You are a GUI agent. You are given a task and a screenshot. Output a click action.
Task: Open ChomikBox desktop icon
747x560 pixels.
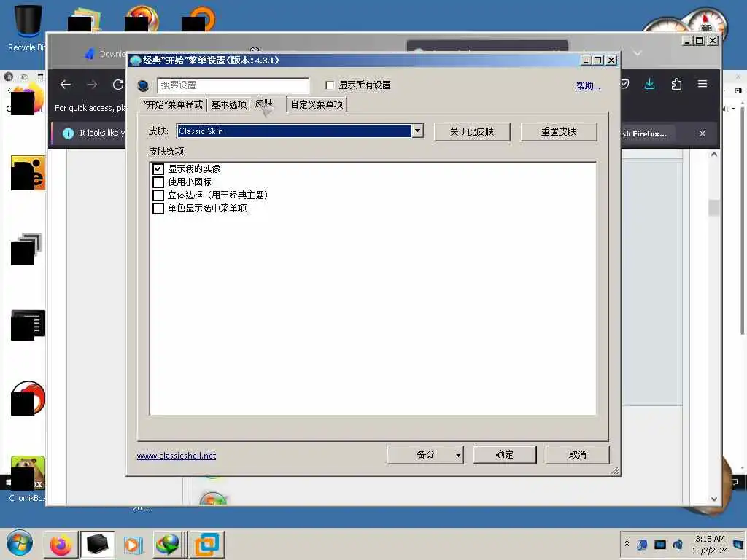pyautogui.click(x=28, y=478)
